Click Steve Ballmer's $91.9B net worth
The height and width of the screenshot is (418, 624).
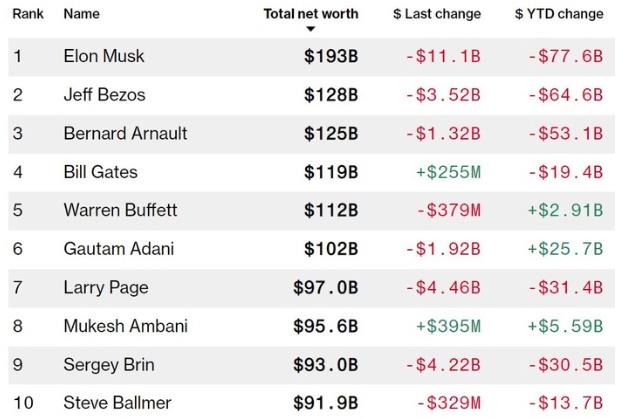325,403
